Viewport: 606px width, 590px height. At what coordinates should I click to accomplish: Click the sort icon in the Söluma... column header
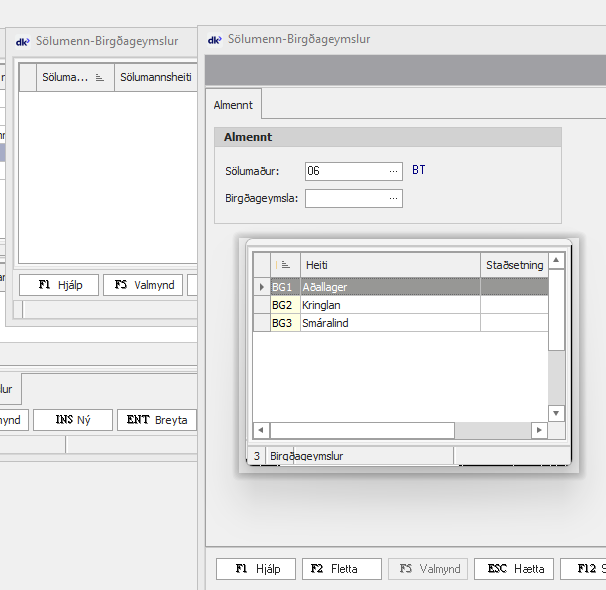pyautogui.click(x=100, y=77)
